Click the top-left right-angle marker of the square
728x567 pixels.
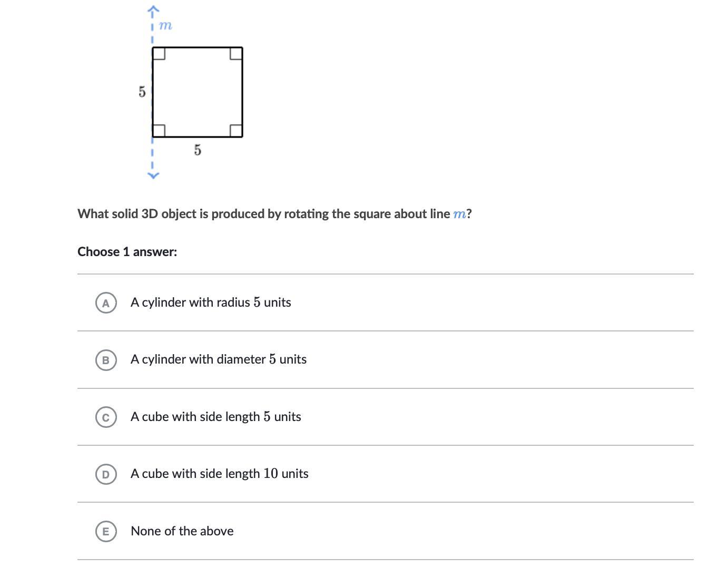159,53
